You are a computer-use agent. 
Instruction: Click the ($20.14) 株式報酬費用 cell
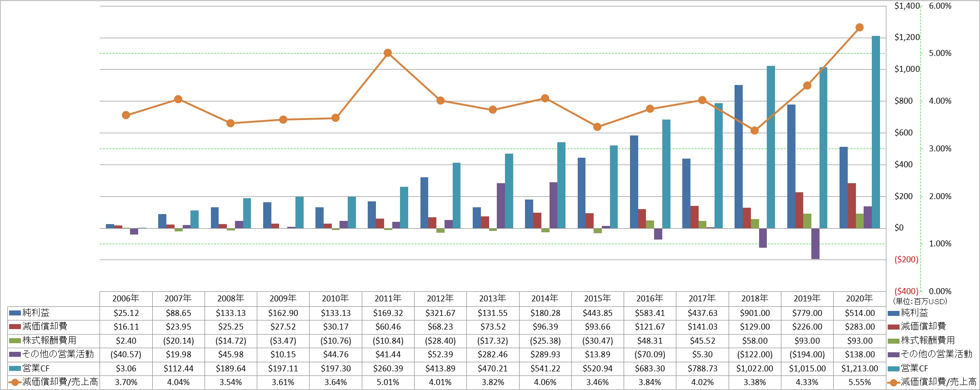pyautogui.click(x=178, y=341)
